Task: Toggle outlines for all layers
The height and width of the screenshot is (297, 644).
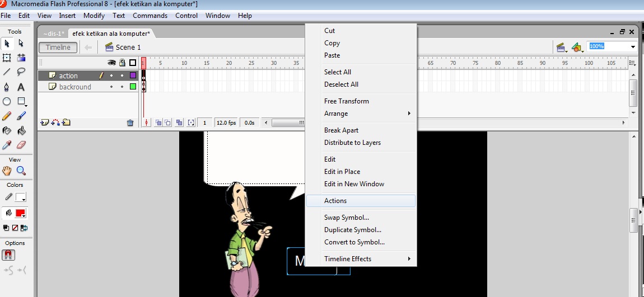Action: [x=133, y=63]
